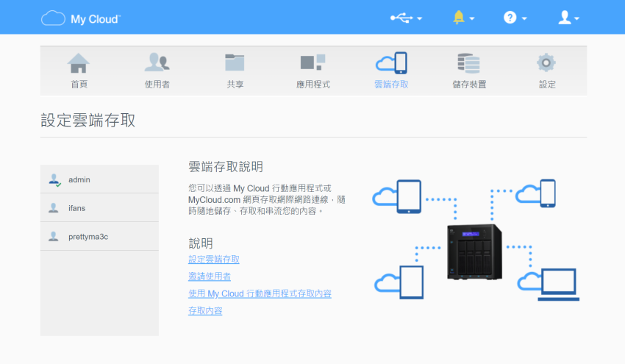The width and height of the screenshot is (625, 364).
Task: Click the 設定 tab label
Action: (547, 84)
